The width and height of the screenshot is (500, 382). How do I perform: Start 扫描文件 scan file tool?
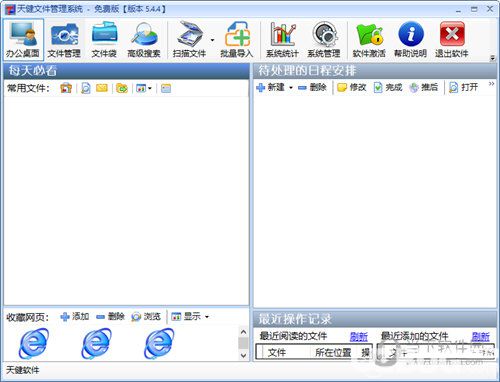[x=189, y=39]
